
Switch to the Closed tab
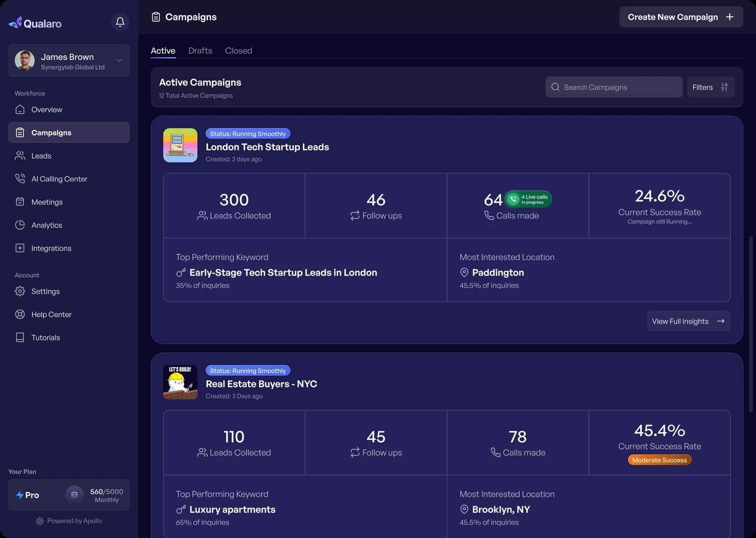[x=239, y=51]
